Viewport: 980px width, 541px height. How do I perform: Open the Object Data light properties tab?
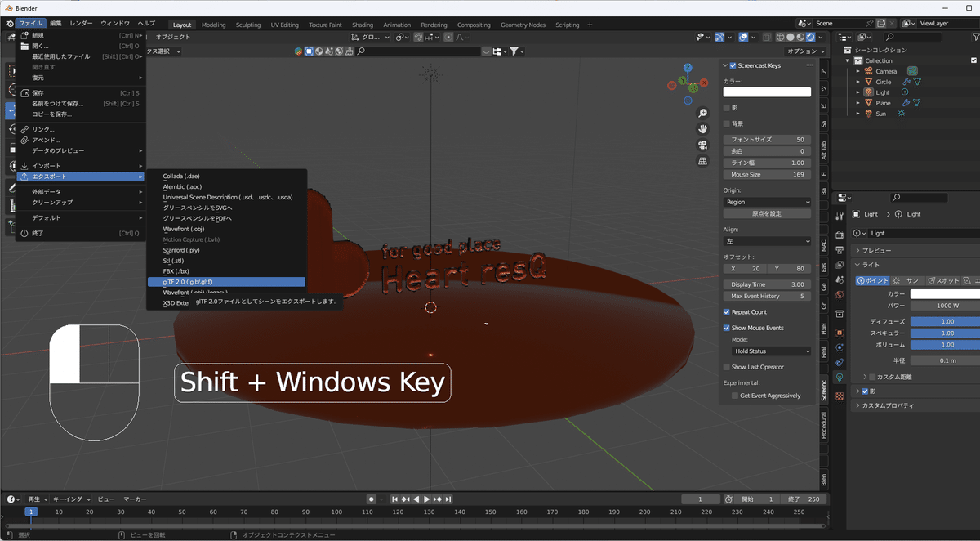[x=840, y=377]
